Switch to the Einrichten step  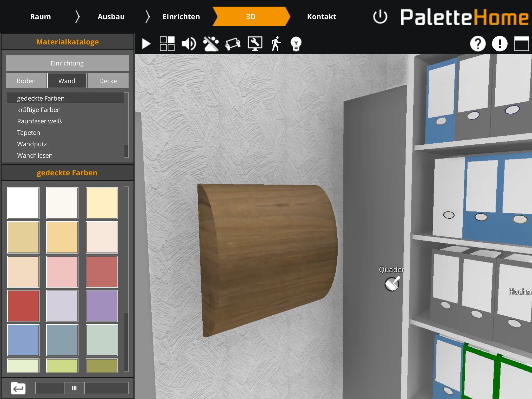(x=181, y=17)
